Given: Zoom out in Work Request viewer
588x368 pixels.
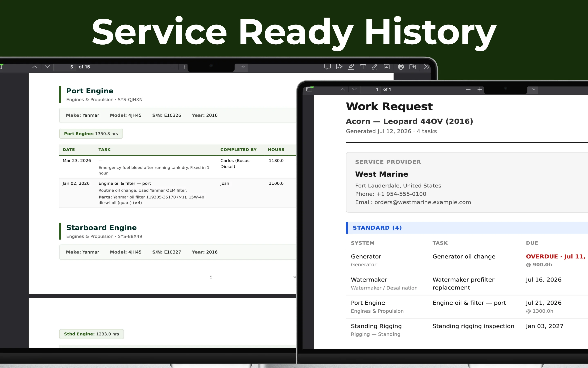Looking at the screenshot, I should 468,90.
